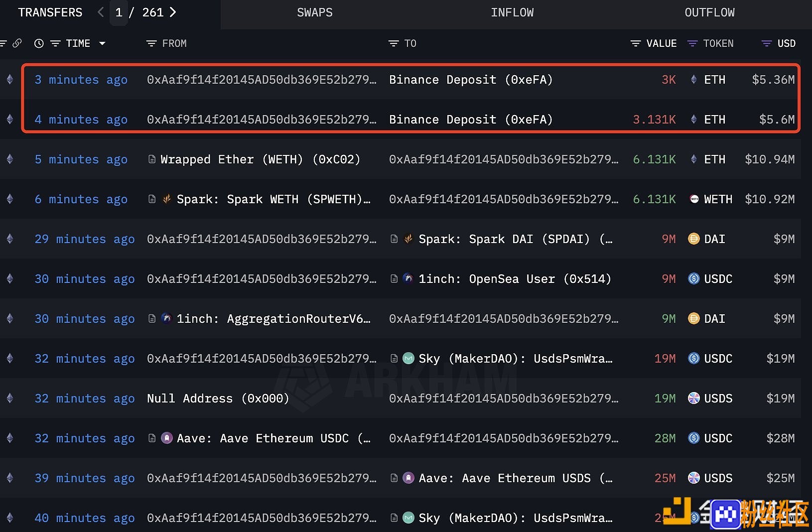
Task: Click the $10.92M USD value
Action: pyautogui.click(x=770, y=199)
